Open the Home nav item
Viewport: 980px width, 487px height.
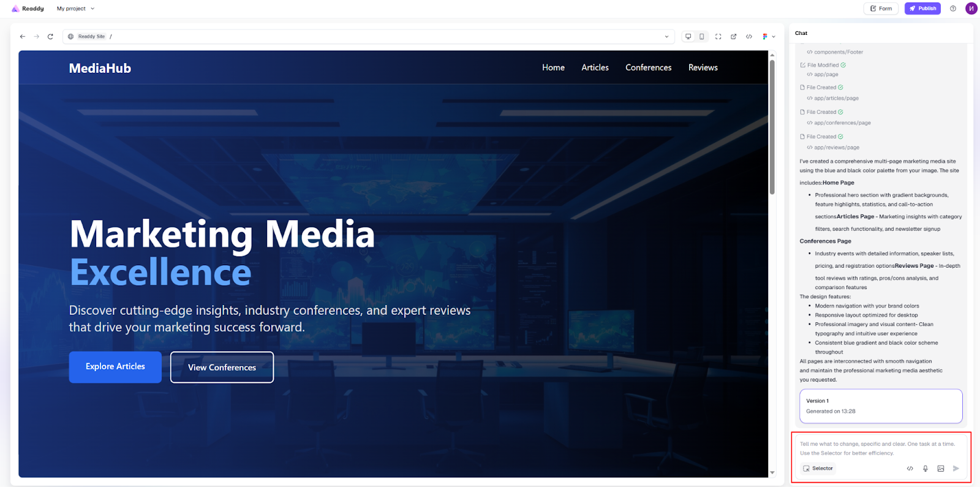point(553,68)
